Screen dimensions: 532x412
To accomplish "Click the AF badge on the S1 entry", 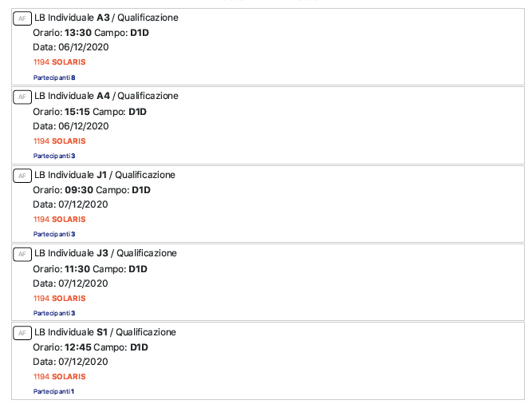I will pos(22,333).
